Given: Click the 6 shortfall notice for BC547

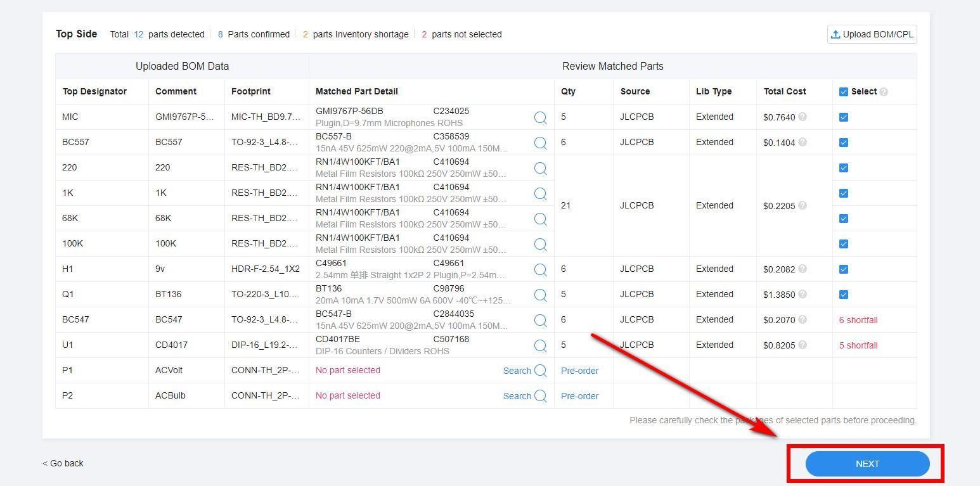Looking at the screenshot, I should tap(858, 320).
